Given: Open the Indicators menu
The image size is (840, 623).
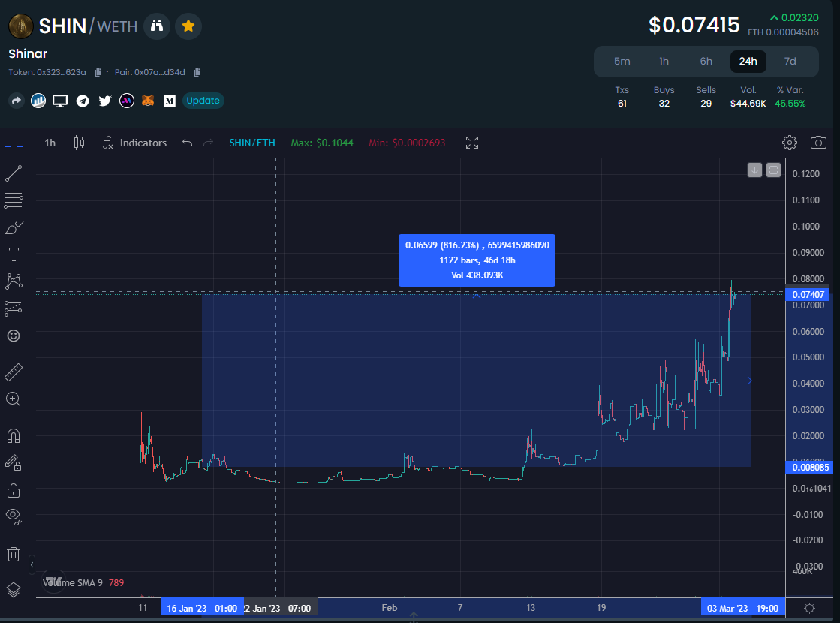Looking at the screenshot, I should coord(134,142).
